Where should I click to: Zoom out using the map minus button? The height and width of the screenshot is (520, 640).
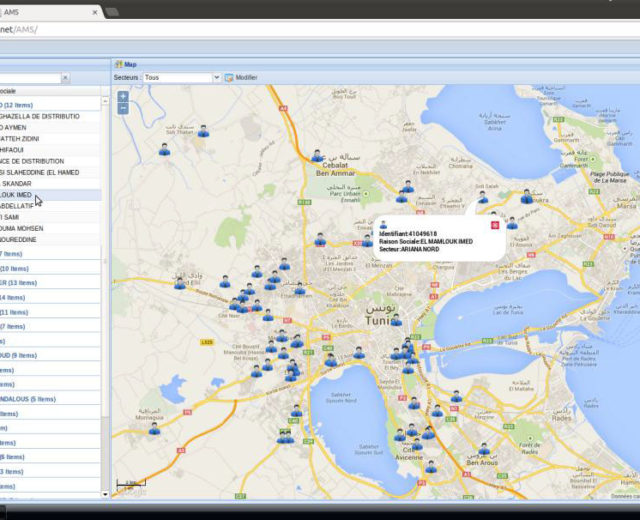pos(123,108)
